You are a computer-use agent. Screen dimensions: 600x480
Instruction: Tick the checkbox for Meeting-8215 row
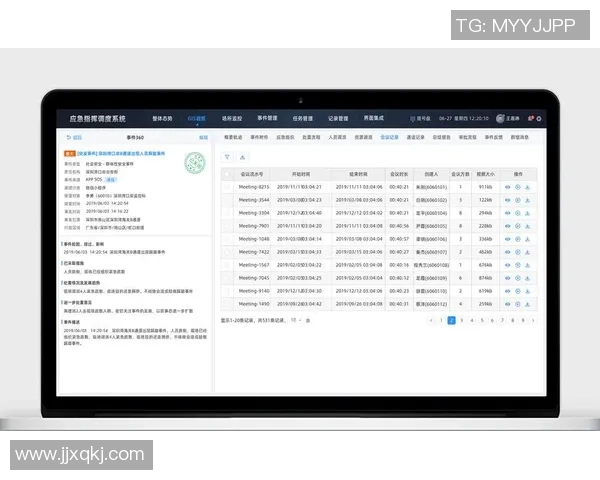point(228,187)
